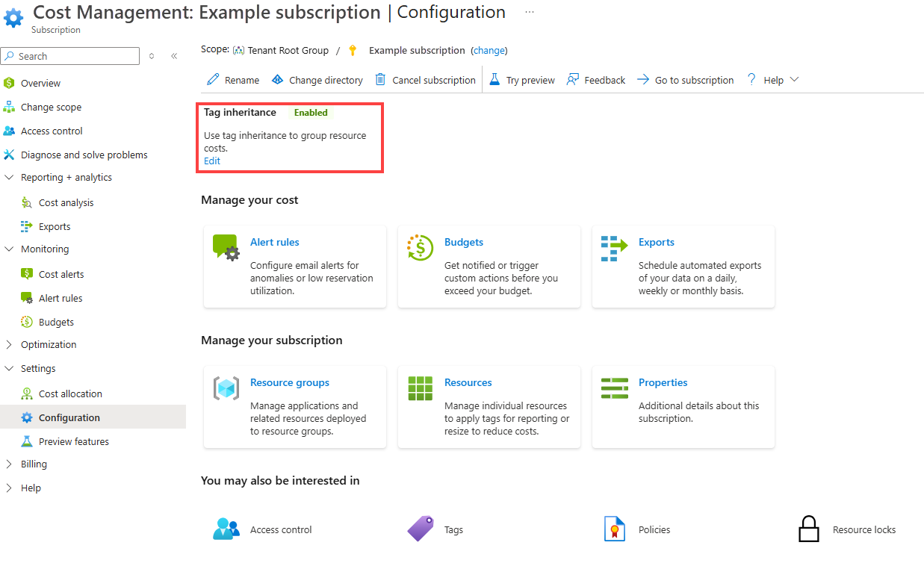Click the Policies icon at the bottom

pos(615,529)
